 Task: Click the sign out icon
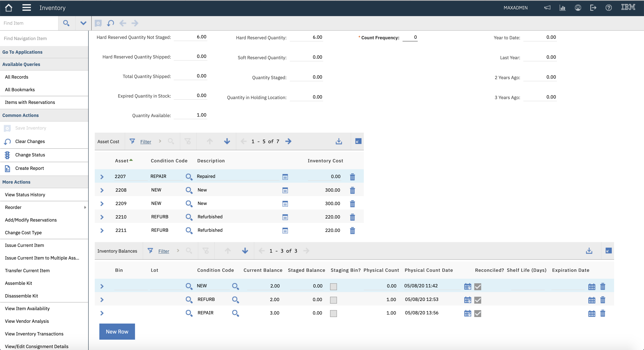click(593, 8)
